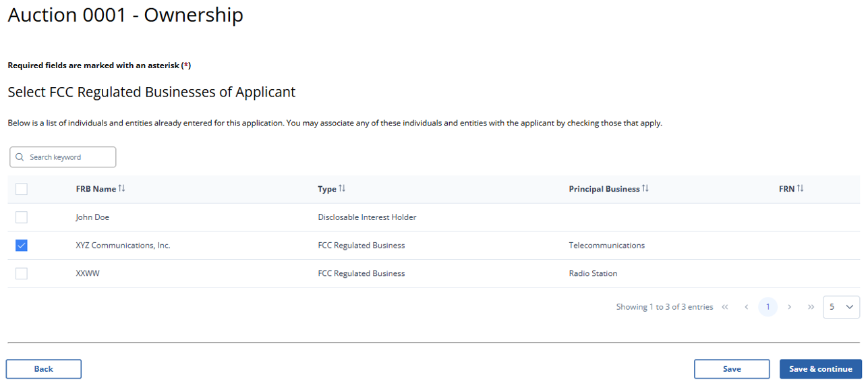The image size is (868, 386).
Task: Go to first page double-chevron
Action: coord(725,307)
